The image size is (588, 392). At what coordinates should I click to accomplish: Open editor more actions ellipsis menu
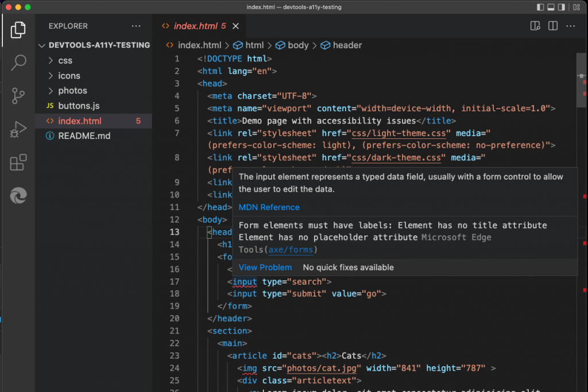pos(570,26)
